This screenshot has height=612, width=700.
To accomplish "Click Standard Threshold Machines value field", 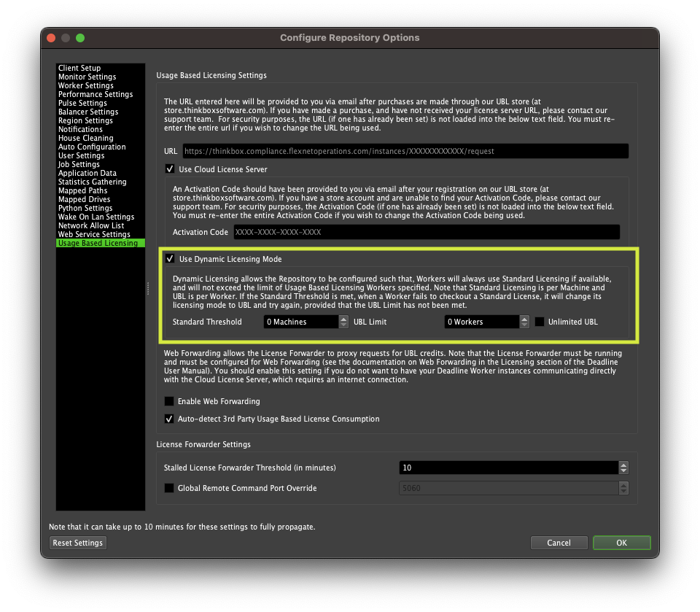I will pyautogui.click(x=301, y=322).
